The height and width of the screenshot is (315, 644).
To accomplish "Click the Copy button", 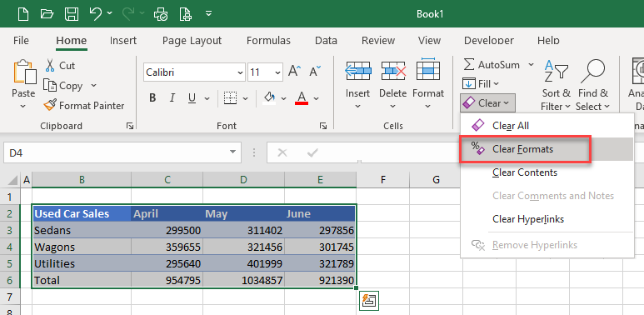I will [x=63, y=86].
